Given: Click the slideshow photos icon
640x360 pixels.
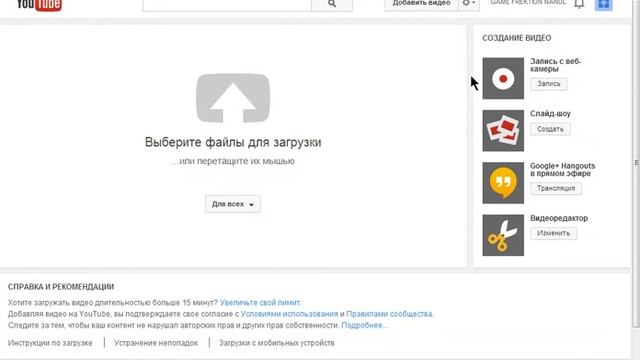Looking at the screenshot, I should 503,131.
